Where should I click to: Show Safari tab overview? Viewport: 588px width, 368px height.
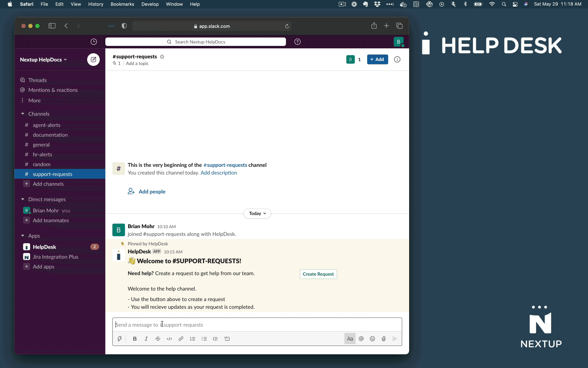coord(399,26)
